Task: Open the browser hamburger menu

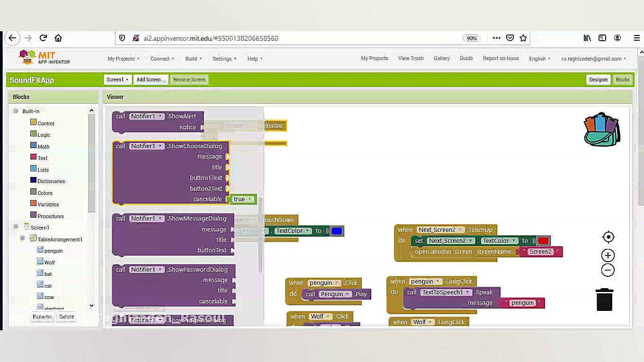Action: click(x=636, y=38)
